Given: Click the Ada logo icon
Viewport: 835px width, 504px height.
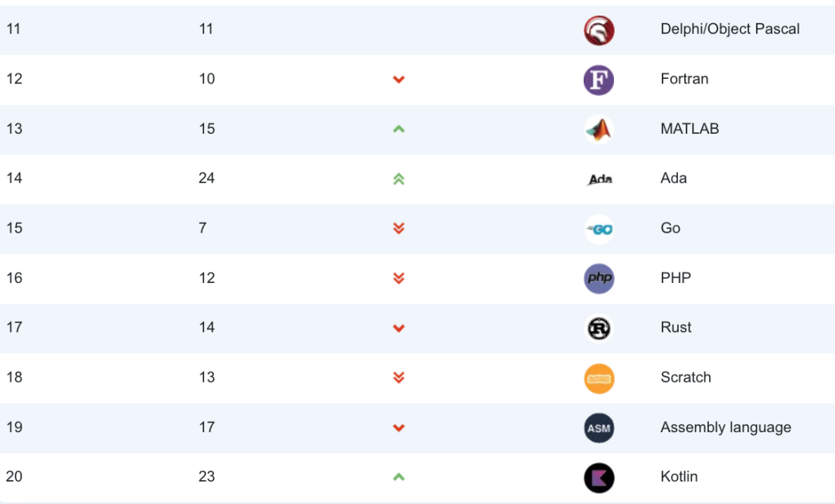Looking at the screenshot, I should pos(600,179).
